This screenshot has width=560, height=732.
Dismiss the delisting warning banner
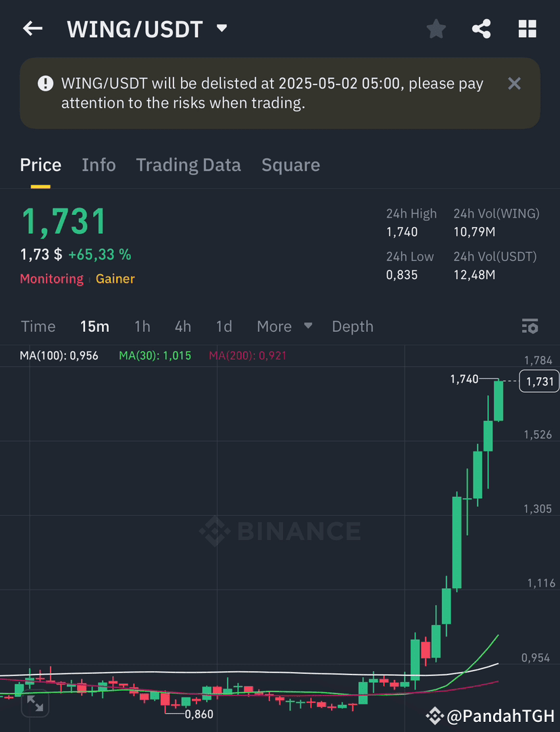514,84
